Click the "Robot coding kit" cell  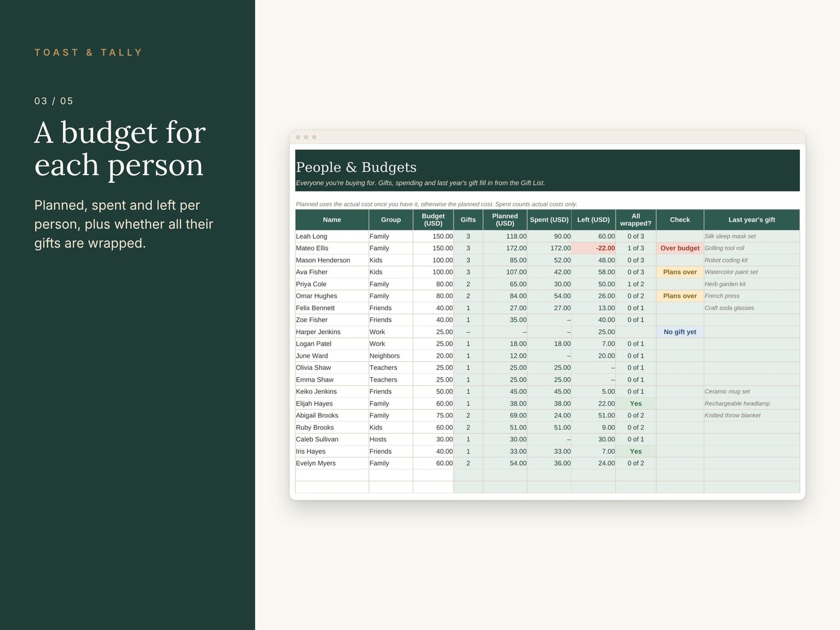click(752, 260)
